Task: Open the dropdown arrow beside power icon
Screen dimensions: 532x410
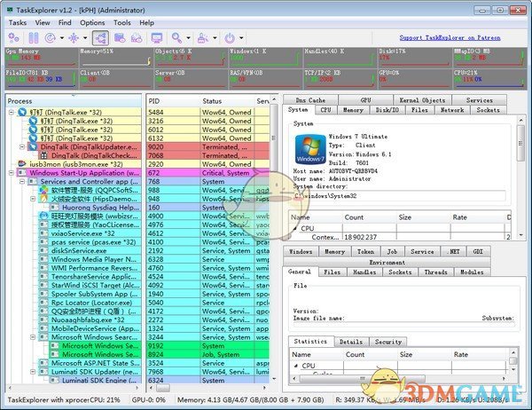Action: point(240,38)
